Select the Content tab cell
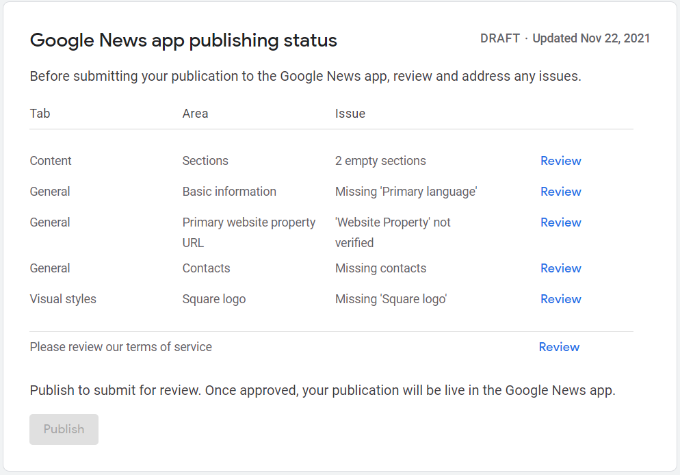The width and height of the screenshot is (680, 475). point(51,161)
